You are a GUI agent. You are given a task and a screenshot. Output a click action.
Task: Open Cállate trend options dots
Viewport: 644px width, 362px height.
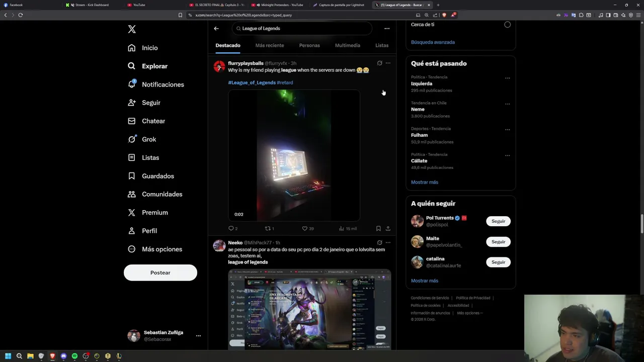click(507, 155)
